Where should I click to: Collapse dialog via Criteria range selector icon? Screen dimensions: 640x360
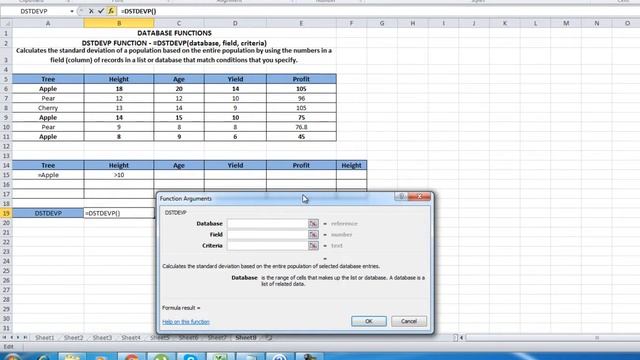point(313,246)
